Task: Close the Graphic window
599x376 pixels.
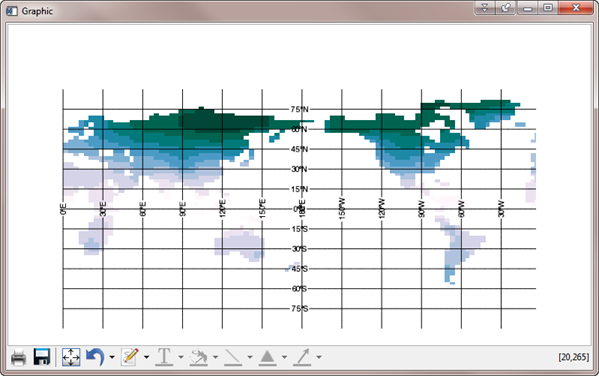Action: pos(576,8)
